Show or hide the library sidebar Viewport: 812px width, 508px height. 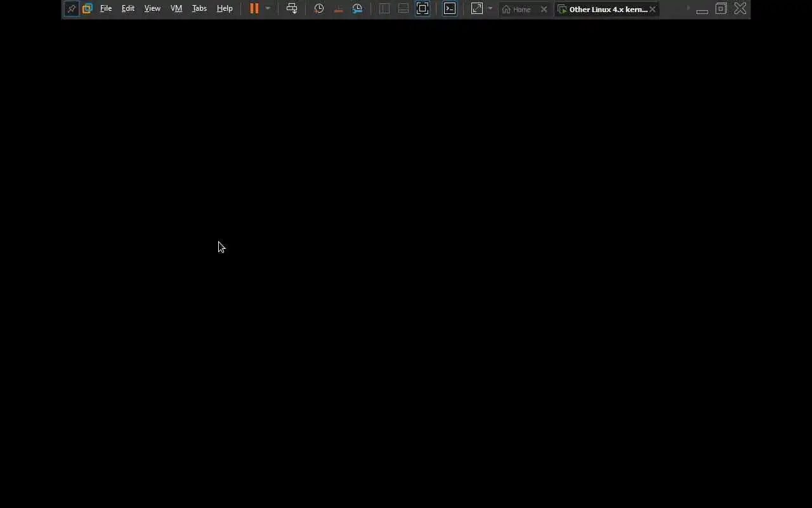(x=384, y=9)
